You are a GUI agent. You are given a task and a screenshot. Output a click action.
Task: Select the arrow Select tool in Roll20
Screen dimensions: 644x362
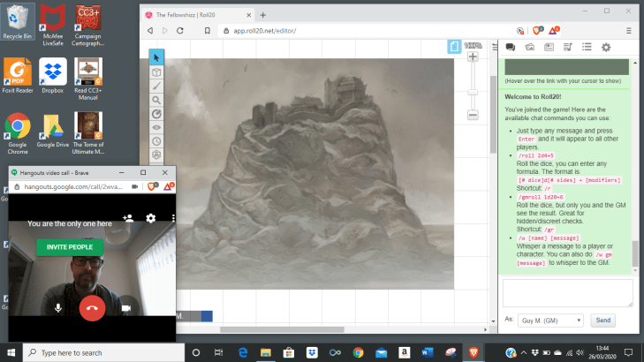pos(156,57)
